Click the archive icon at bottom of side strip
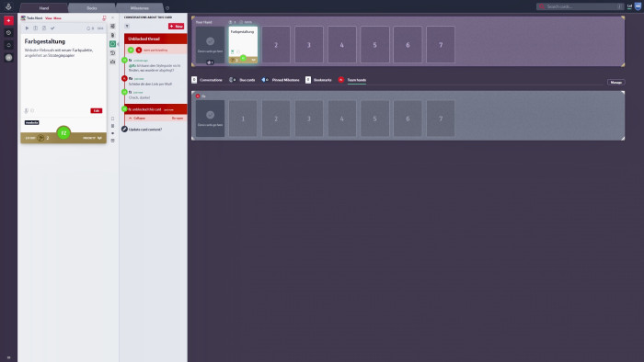 point(112,141)
